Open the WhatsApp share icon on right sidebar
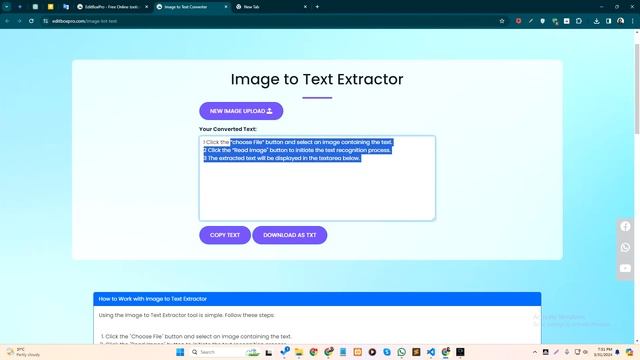Image resolution: width=640 pixels, height=360 pixels. pos(625,247)
